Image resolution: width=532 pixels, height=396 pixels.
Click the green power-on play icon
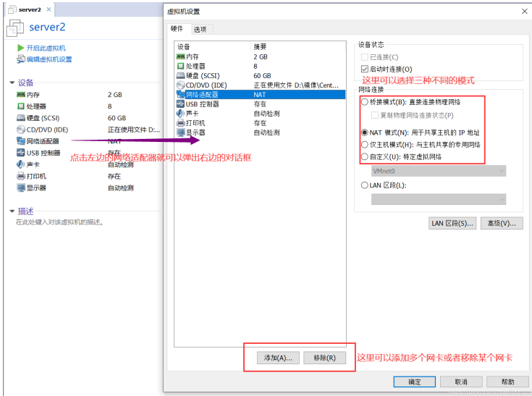point(21,48)
